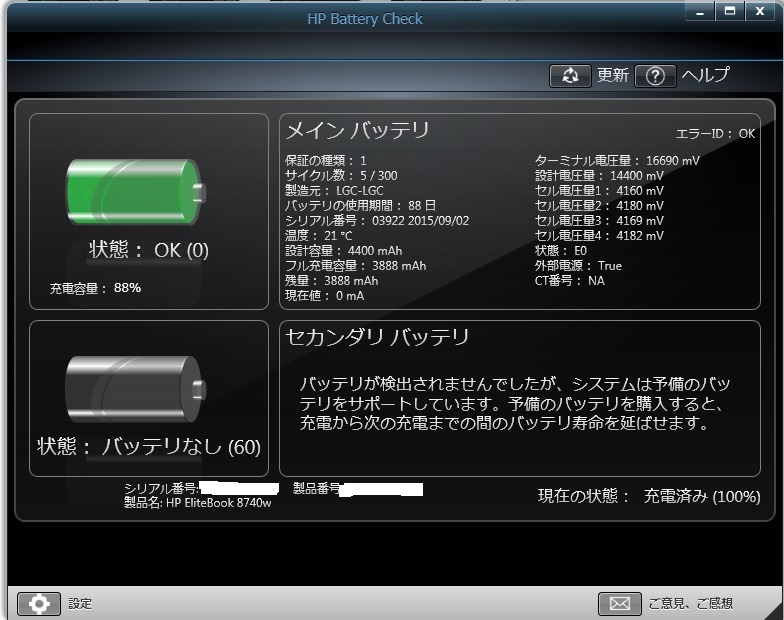Click the 状態: OK (0) status text
The width and height of the screenshot is (784, 620).
tap(149, 250)
